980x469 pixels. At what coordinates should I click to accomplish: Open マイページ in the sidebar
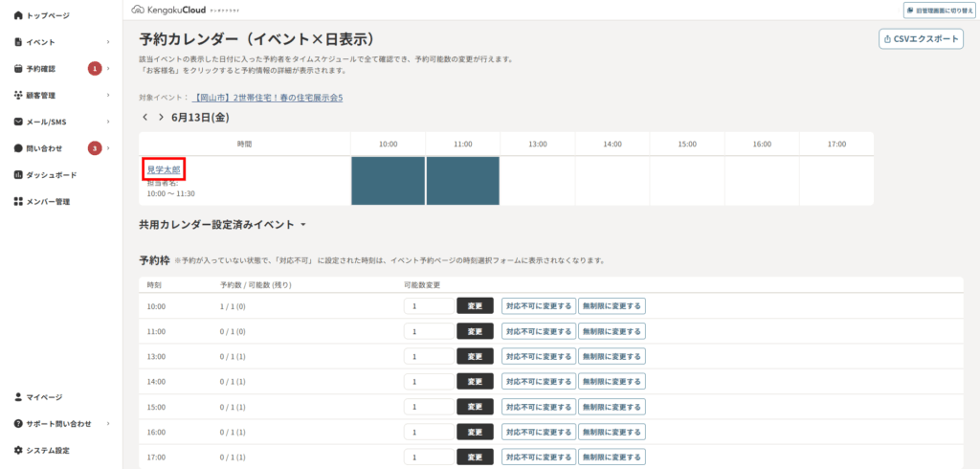[x=44, y=396]
